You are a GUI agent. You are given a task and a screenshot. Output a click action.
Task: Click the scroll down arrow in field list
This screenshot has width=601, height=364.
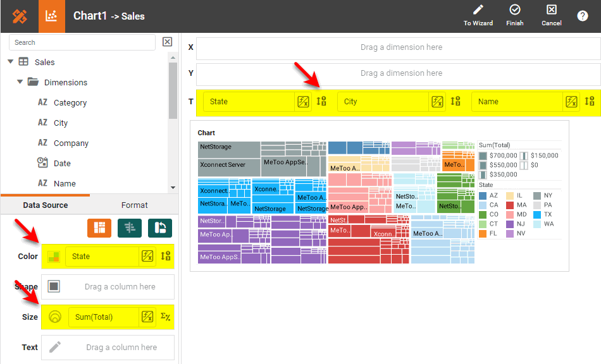pos(173,188)
